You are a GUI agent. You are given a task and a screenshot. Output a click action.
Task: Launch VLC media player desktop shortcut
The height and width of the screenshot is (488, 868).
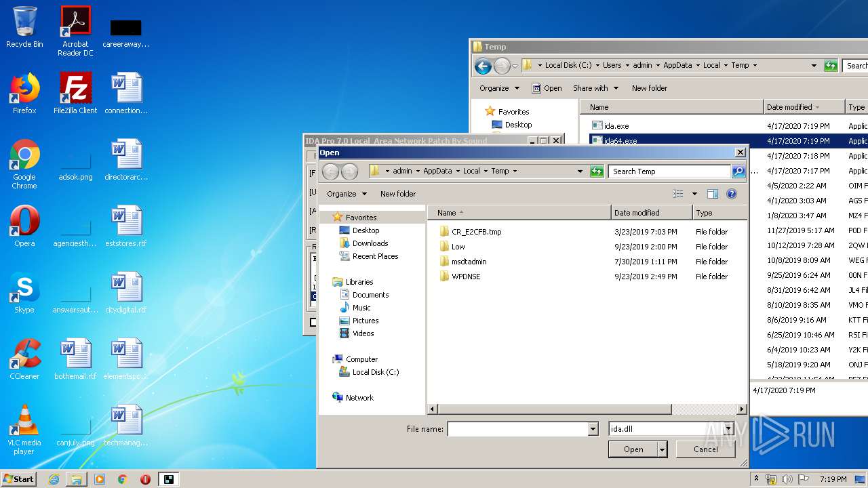[24, 430]
